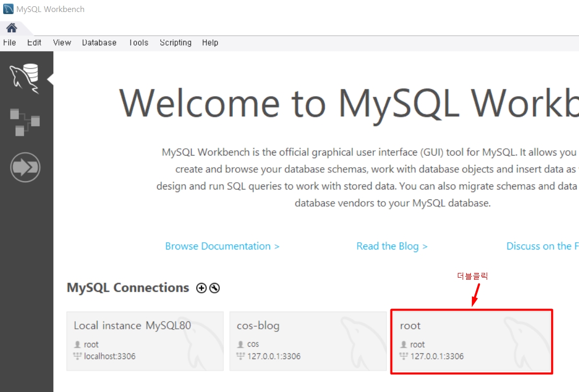Image resolution: width=579 pixels, height=392 pixels.
Task: Click the Browse Documentation link
Action: point(222,246)
